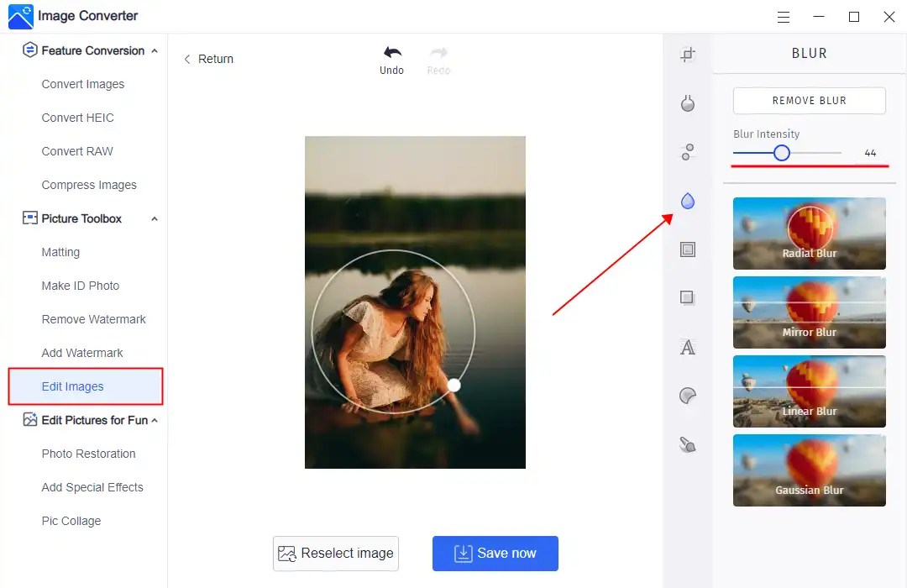Open the Adjust tool below the Crop icon
The image size is (907, 588).
pos(688,102)
